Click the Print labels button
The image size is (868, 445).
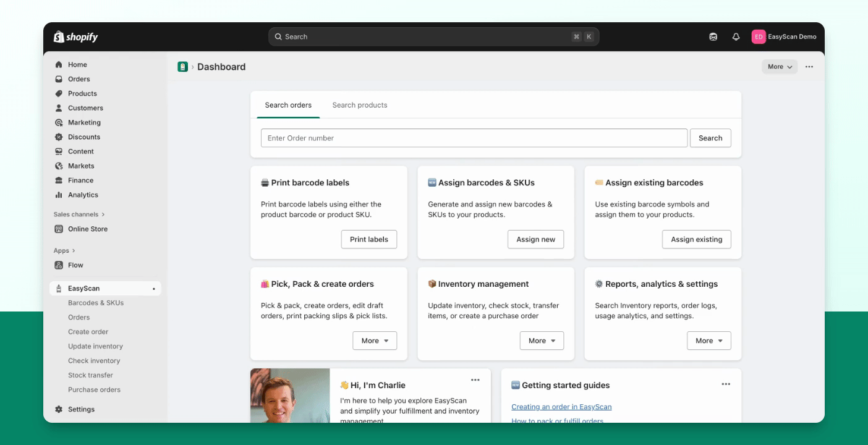coord(369,239)
